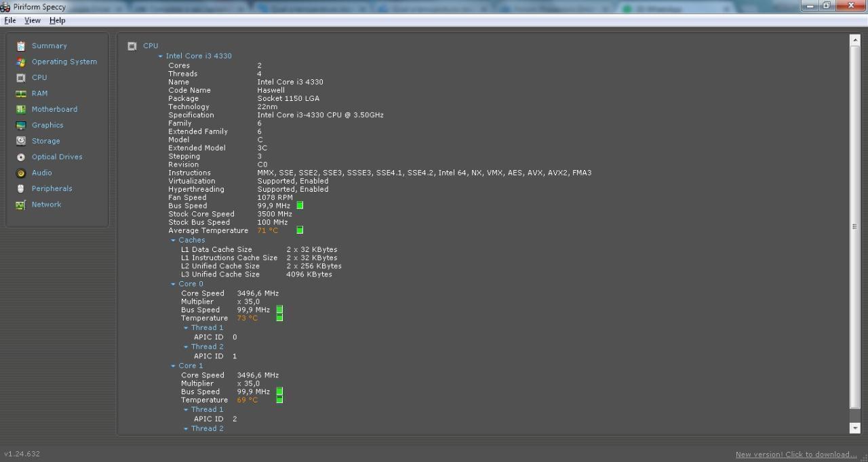This screenshot has width=868, height=462.
Task: Go to Optical Drives page
Action: tap(57, 157)
